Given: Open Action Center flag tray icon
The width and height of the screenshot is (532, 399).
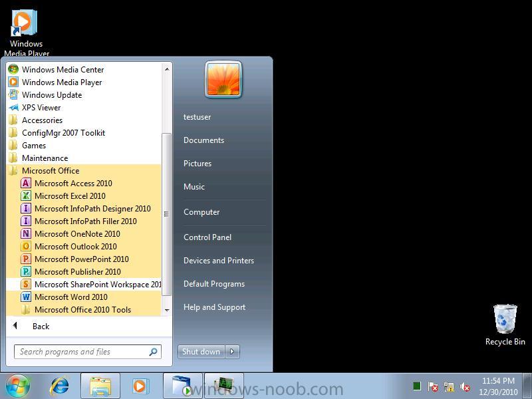Looking at the screenshot, I should 433,386.
